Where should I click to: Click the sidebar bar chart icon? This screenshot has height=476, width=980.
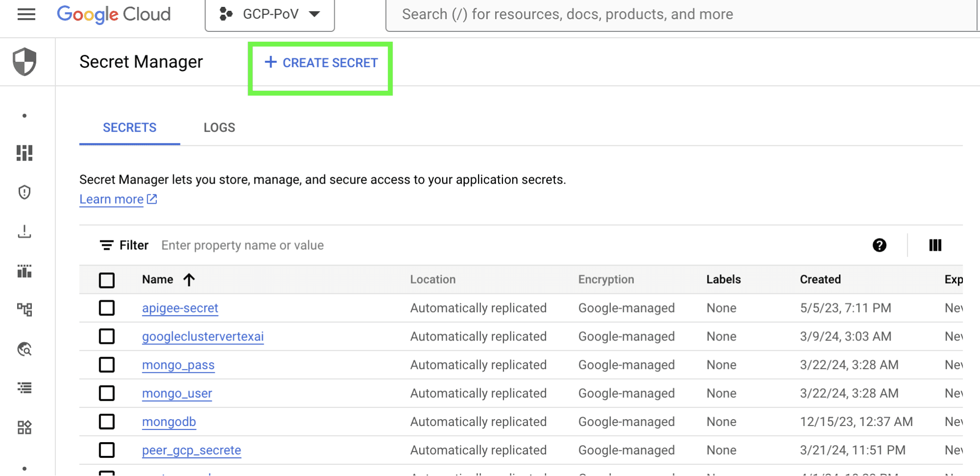[x=25, y=271]
